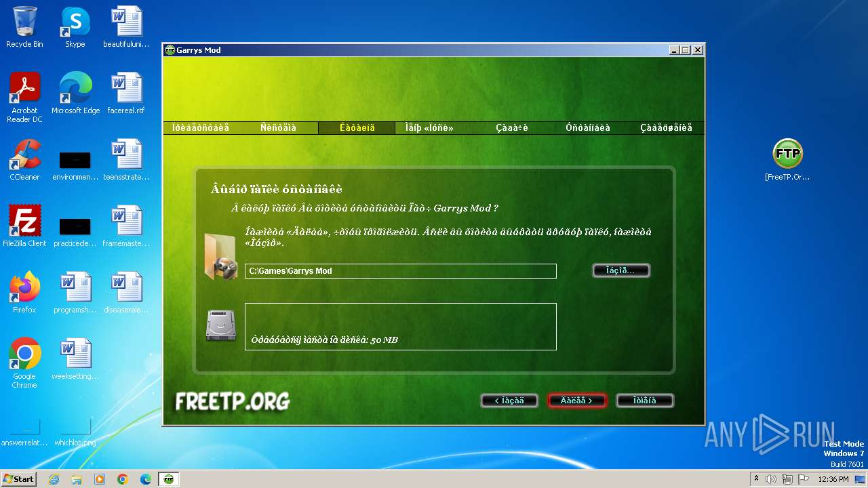The height and width of the screenshot is (488, 868).
Task: Click into the C:\Games\Garrys Mod path field
Action: pyautogui.click(x=401, y=271)
